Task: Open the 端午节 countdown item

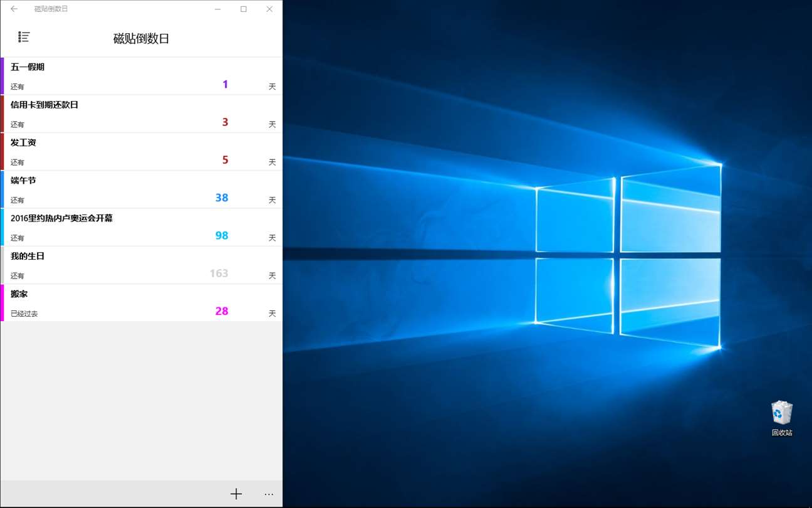Action: pyautogui.click(x=142, y=189)
